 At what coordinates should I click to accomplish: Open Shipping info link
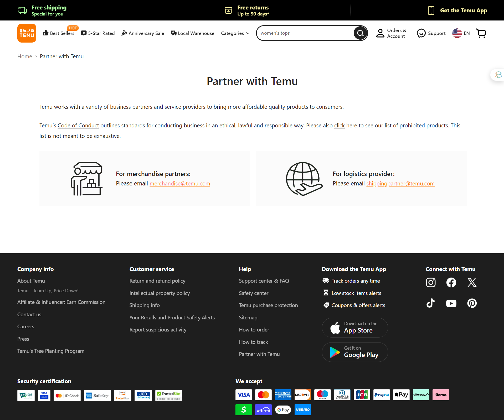[145, 305]
